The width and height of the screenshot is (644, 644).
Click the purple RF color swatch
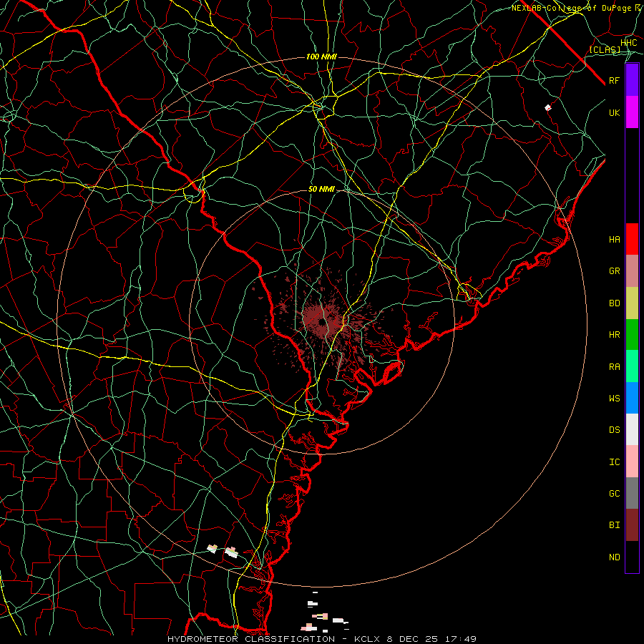pos(632,80)
